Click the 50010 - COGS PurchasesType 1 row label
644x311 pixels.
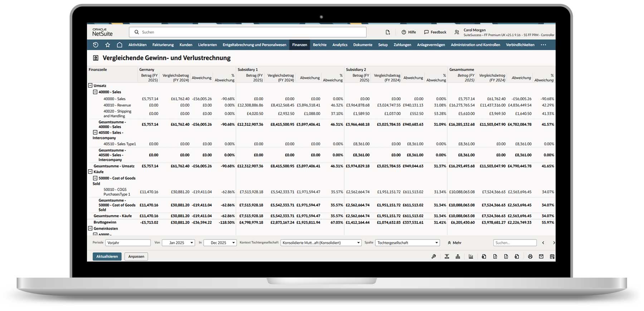click(117, 192)
